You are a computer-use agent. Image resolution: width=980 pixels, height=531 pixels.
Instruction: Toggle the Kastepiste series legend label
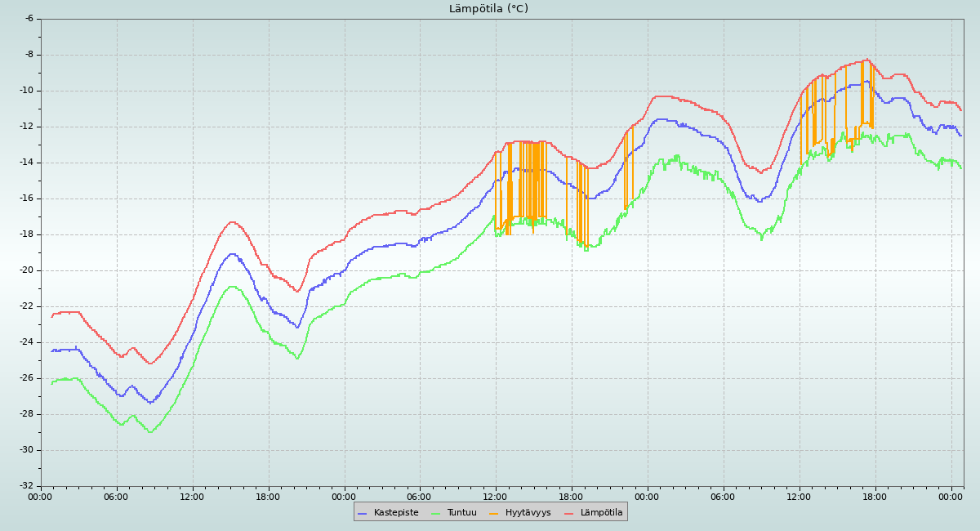[395, 513]
